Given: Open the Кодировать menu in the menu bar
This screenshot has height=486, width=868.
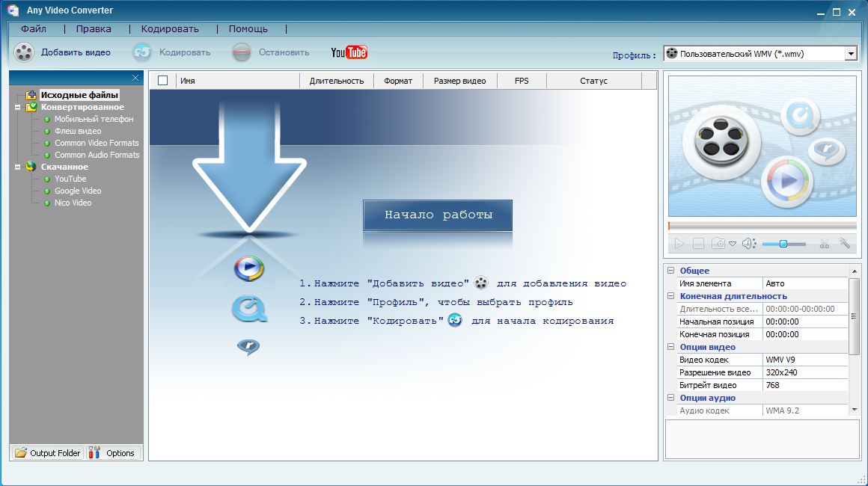Looking at the screenshot, I should coord(170,29).
